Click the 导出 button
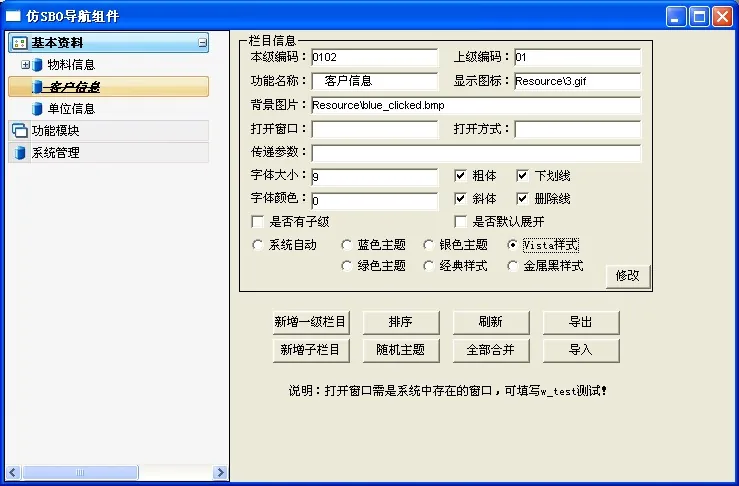 point(581,322)
